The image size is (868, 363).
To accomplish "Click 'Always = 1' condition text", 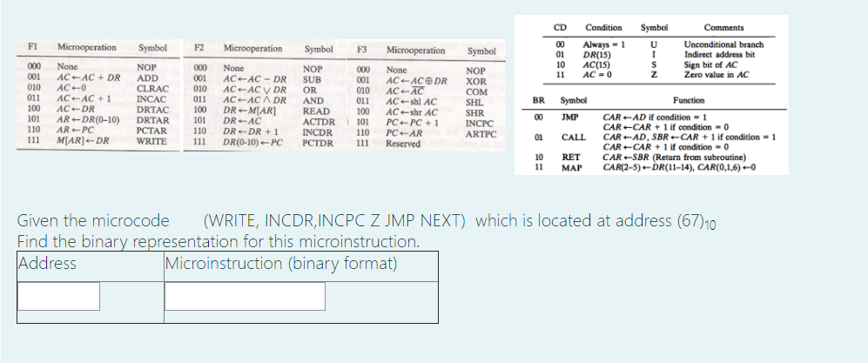I will point(603,44).
